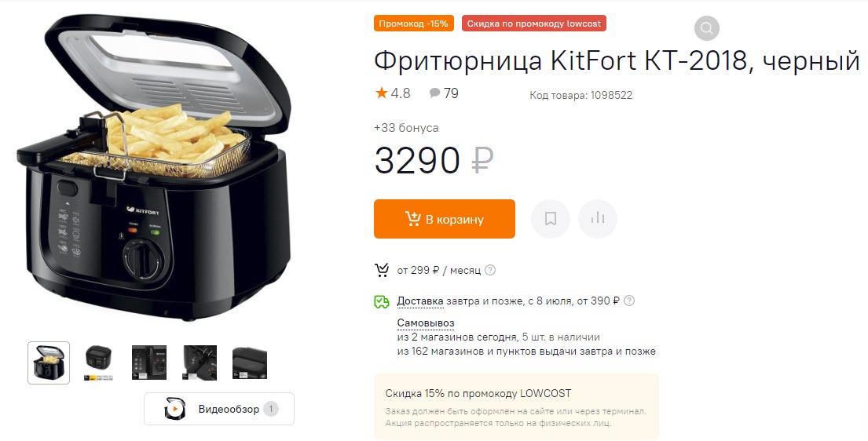Select second thumbnail with closed fryer
Image resolution: width=868 pixels, height=441 pixels.
(99, 363)
